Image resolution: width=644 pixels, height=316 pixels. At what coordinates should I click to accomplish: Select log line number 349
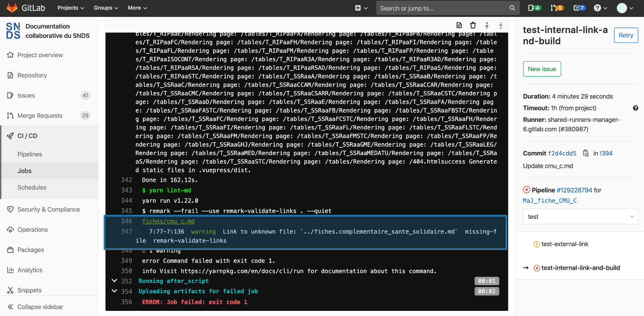[126, 261]
